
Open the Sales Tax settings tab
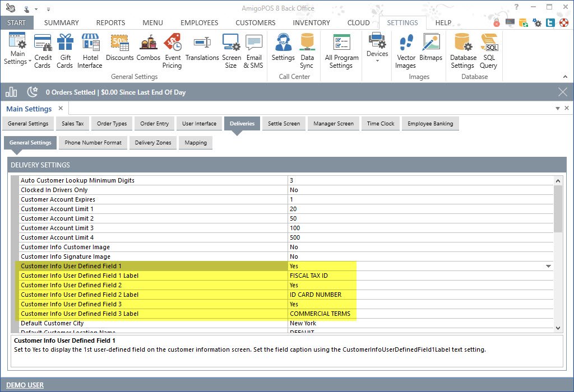coord(72,124)
